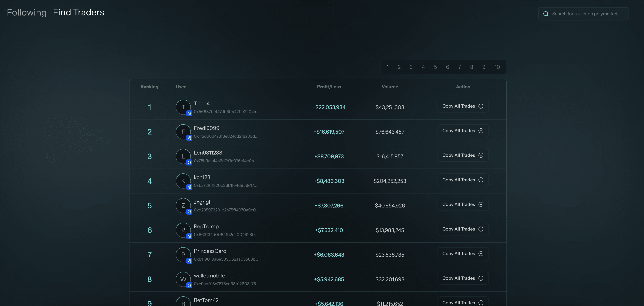
Task: Select the Find Traders tab
Action: click(x=78, y=12)
